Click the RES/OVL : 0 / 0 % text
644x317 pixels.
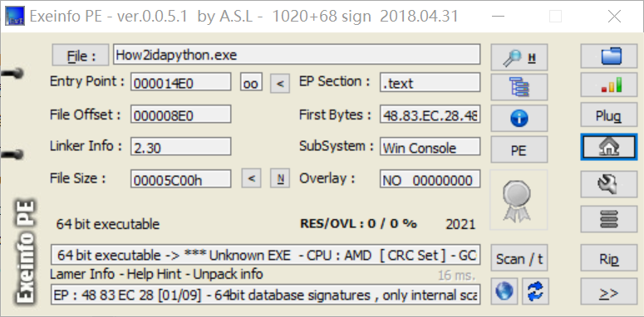358,223
